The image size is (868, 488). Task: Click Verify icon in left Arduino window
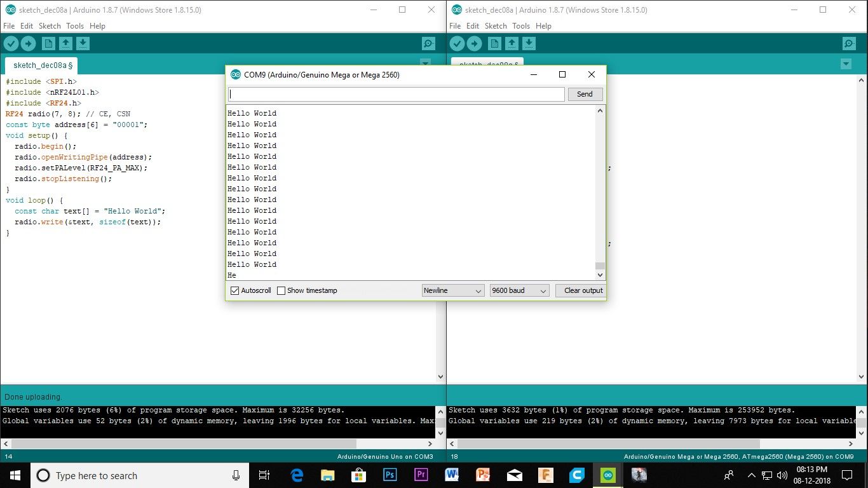(x=11, y=43)
